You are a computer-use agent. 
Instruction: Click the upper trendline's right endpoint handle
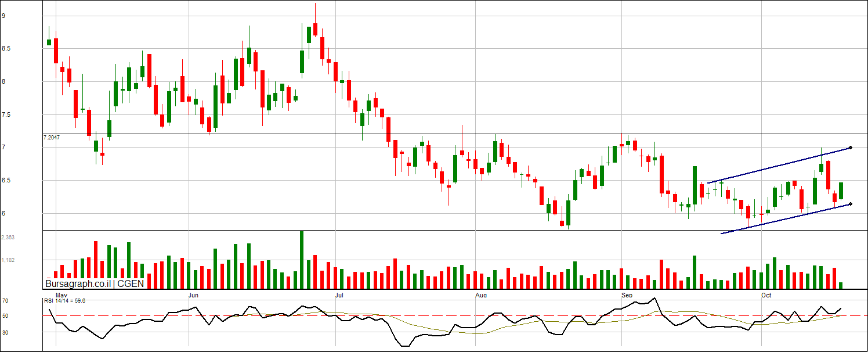(850, 148)
